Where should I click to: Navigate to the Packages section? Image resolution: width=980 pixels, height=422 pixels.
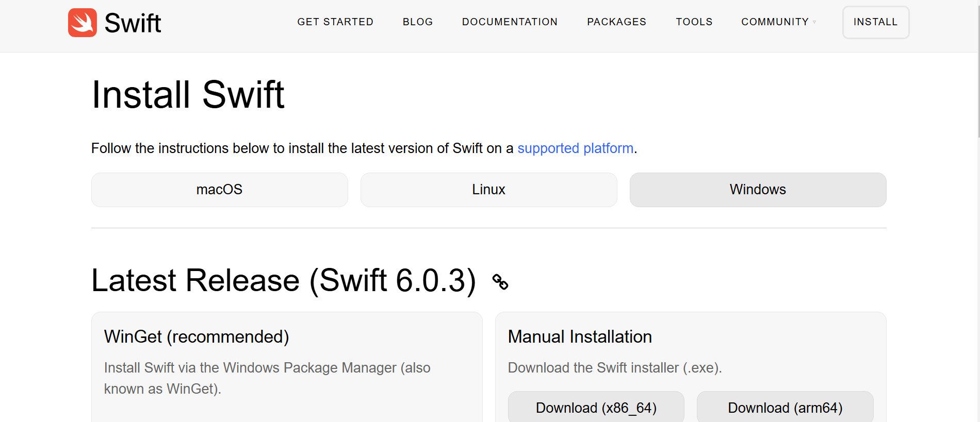click(x=616, y=22)
